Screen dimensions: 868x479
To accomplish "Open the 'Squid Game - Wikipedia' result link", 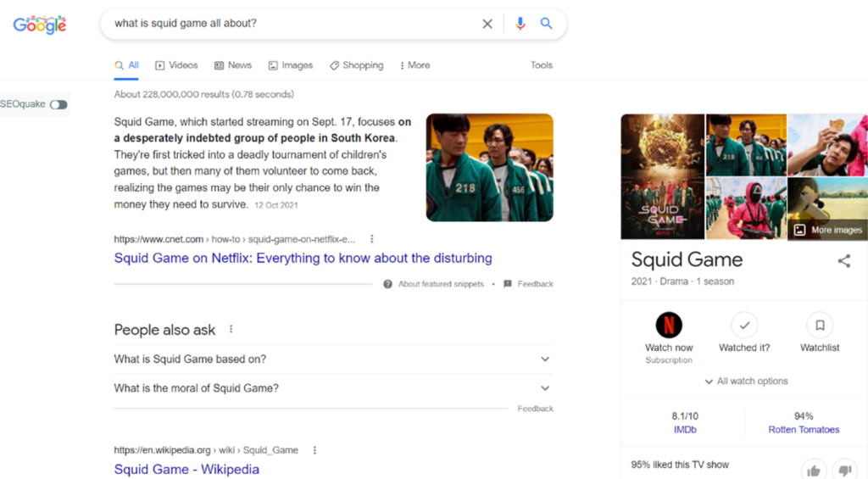I will pos(186,469).
